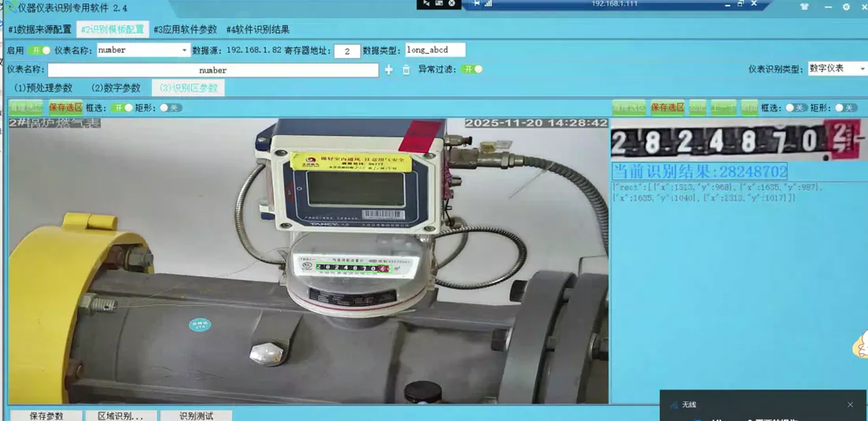Toggle left panel 矩形 switch
868x421 pixels.
pos(170,107)
